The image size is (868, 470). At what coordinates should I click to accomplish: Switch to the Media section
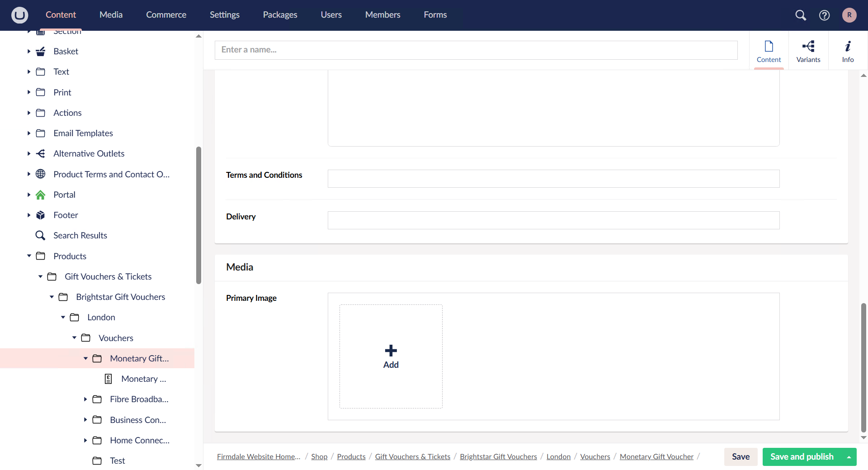coord(111,14)
